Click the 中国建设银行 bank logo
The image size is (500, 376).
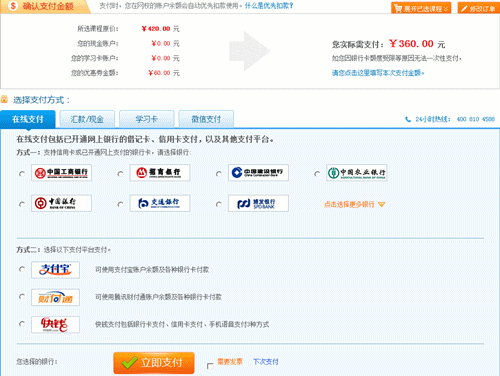point(258,173)
